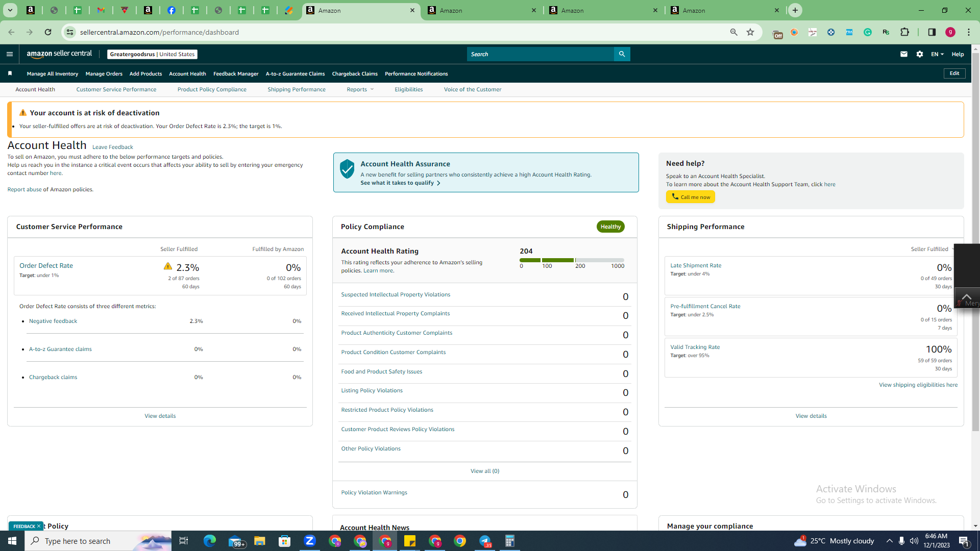Click the Order Defect Rate warning triangle
The height and width of the screenshot is (551, 980).
pyautogui.click(x=167, y=266)
